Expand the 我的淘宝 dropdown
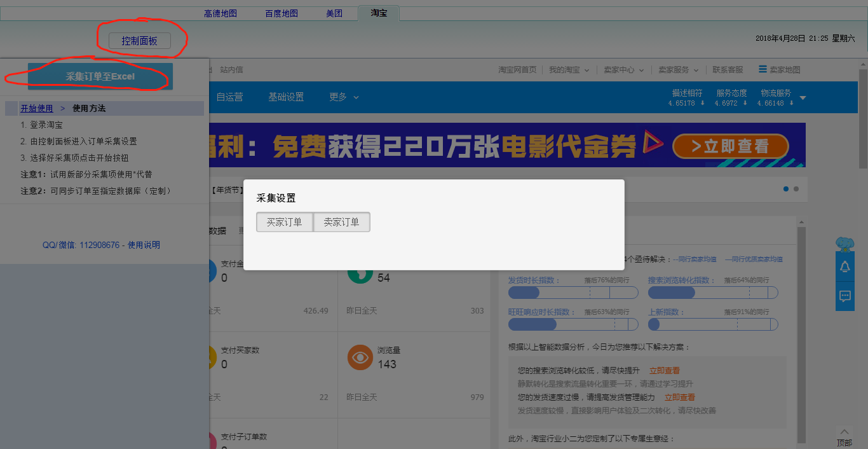 (569, 70)
